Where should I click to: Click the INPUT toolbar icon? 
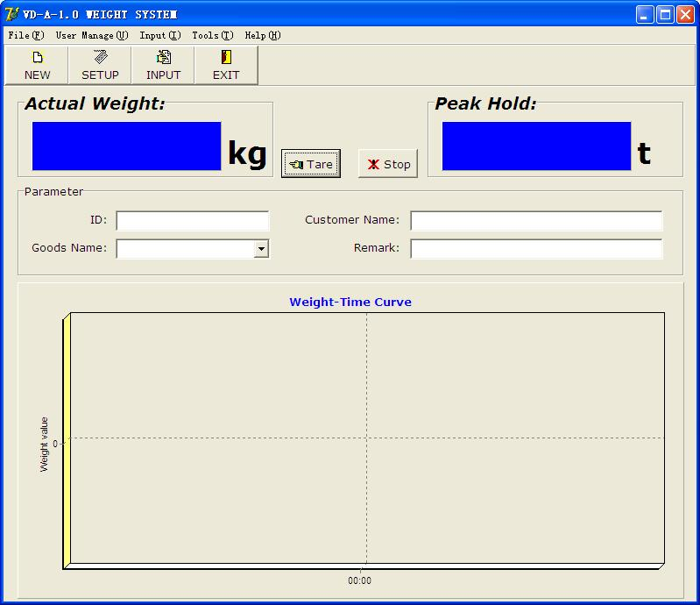coord(163,58)
